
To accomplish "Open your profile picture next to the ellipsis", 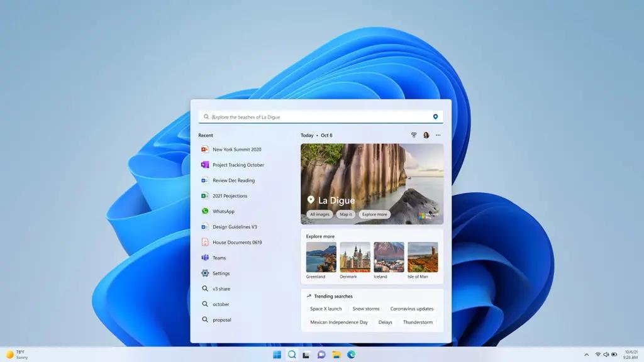I will [426, 134].
